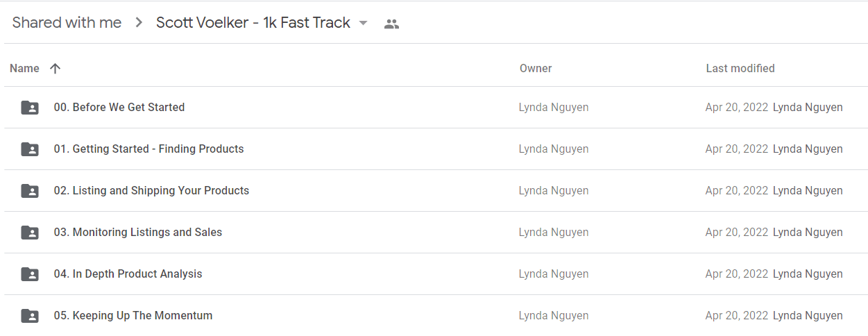
Task: Select 03. Monitoring Listings and Sales row
Action: (436, 233)
